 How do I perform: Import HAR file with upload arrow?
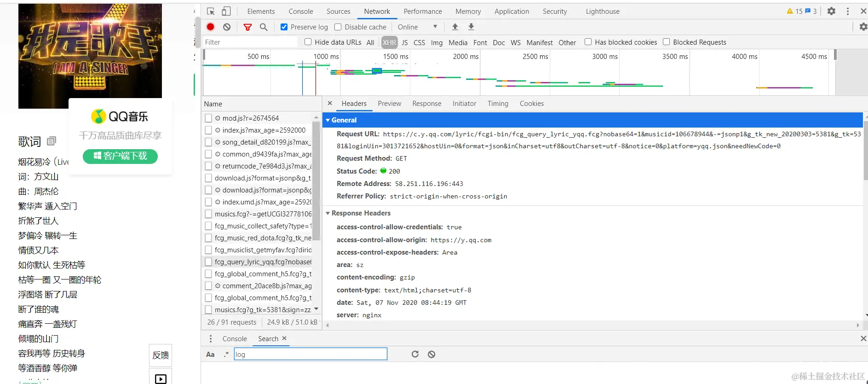(x=455, y=27)
